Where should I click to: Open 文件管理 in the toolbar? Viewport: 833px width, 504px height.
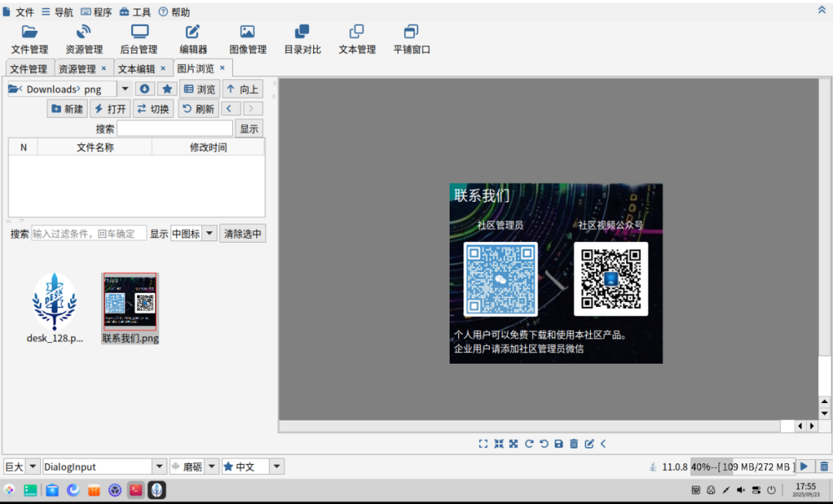(x=30, y=39)
